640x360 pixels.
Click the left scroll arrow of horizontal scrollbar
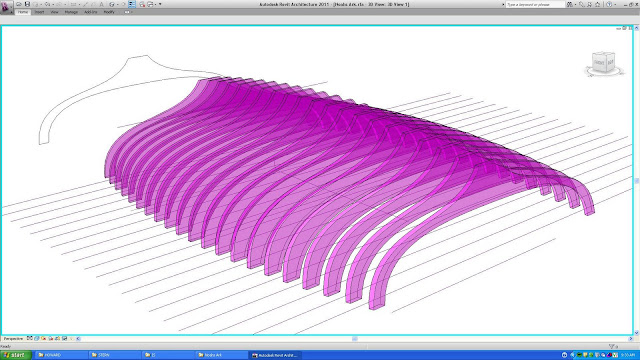click(78, 338)
